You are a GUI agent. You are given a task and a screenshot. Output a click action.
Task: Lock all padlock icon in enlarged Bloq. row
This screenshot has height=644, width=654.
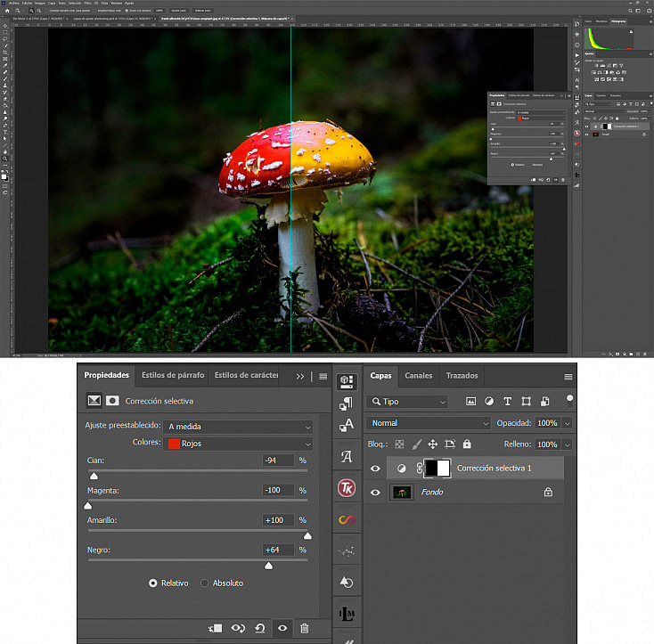(467, 444)
